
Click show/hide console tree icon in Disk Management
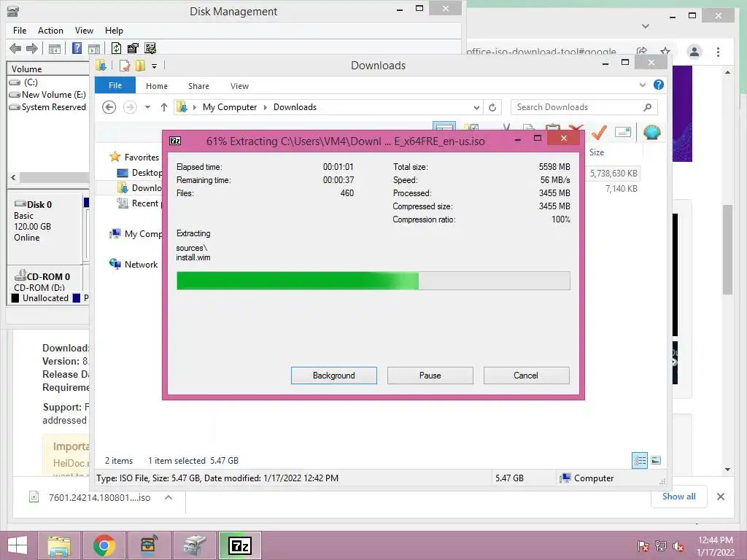[x=54, y=49]
